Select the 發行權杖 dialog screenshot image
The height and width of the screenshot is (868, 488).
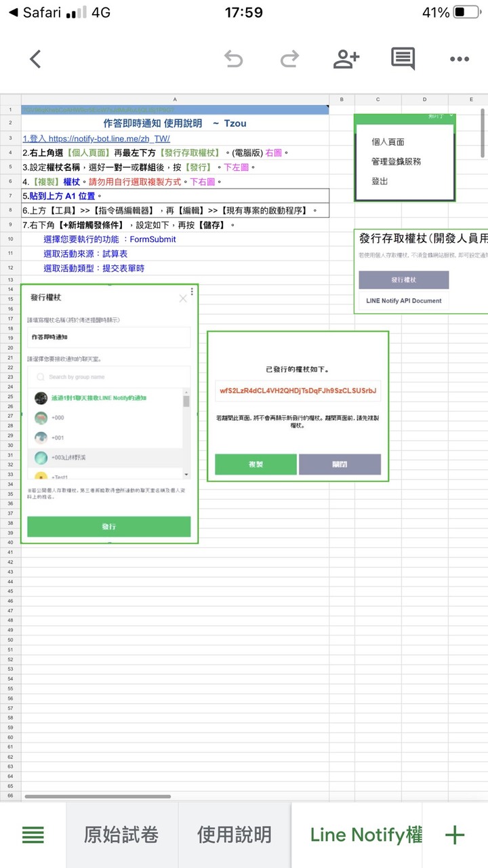(109, 414)
